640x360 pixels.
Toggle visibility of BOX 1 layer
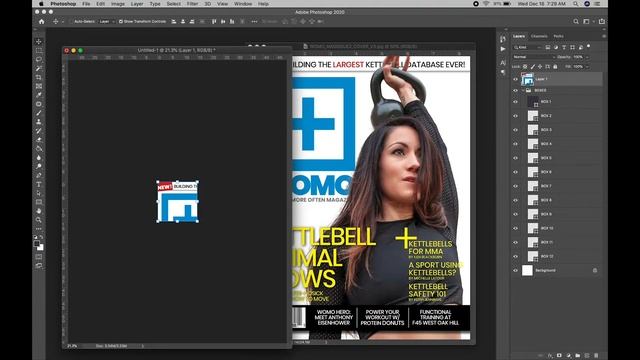click(x=515, y=102)
